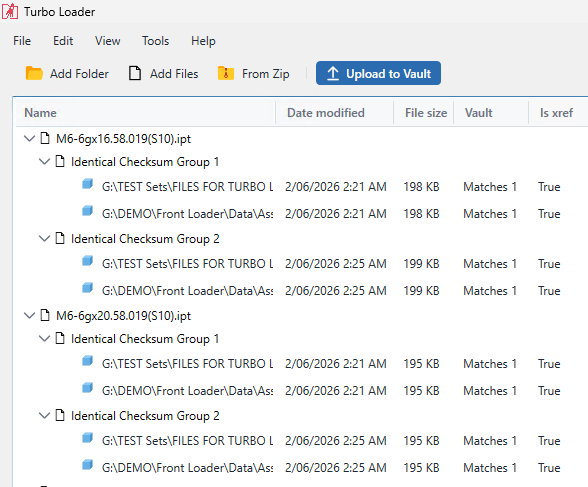The width and height of the screenshot is (588, 487).
Task: Sort by the Name column header
Action: 40,112
